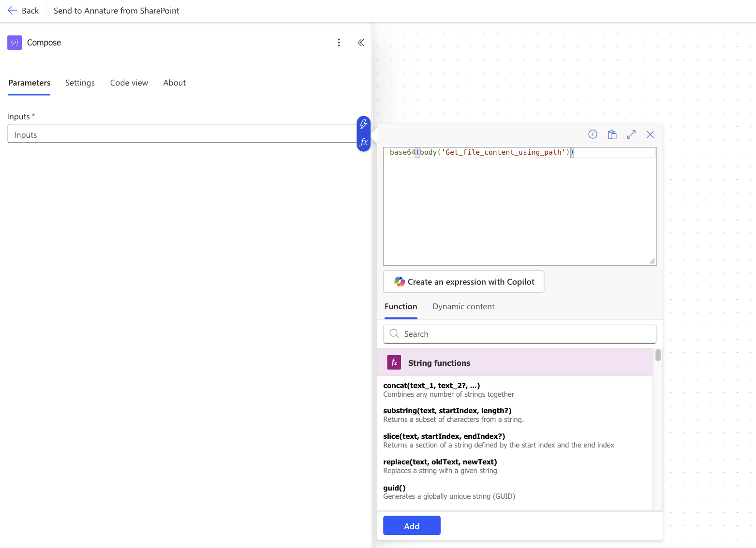Collapse the String functions group header
This screenshot has width=756, height=548.
[515, 362]
